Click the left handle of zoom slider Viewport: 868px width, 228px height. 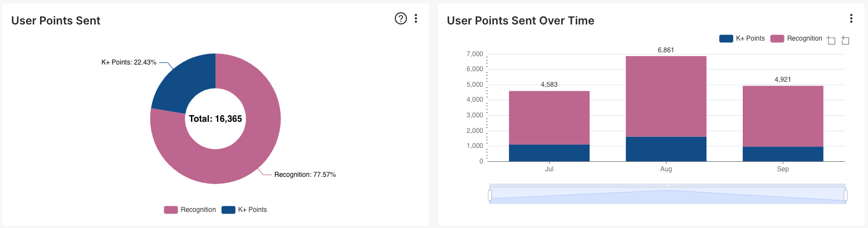pos(490,195)
